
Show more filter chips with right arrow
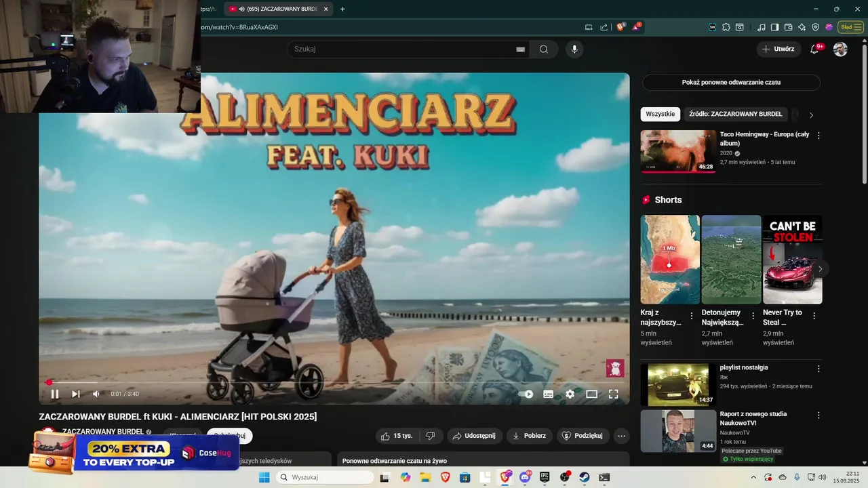[811, 115]
